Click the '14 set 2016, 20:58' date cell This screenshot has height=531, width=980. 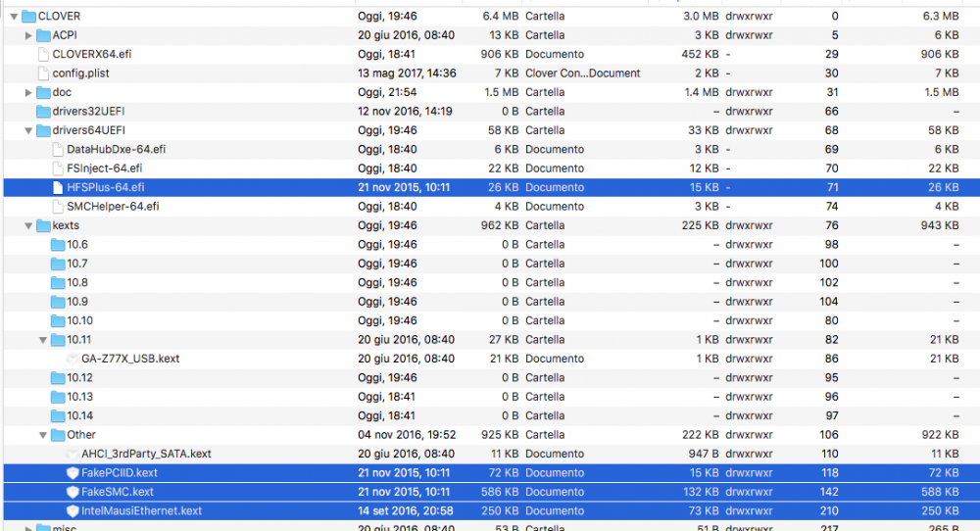pos(406,511)
